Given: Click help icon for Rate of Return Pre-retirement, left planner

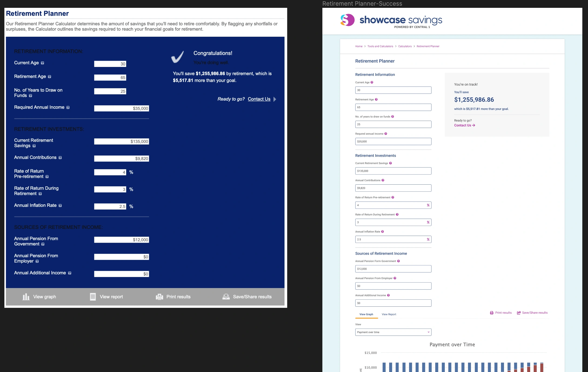Looking at the screenshot, I should tap(47, 177).
